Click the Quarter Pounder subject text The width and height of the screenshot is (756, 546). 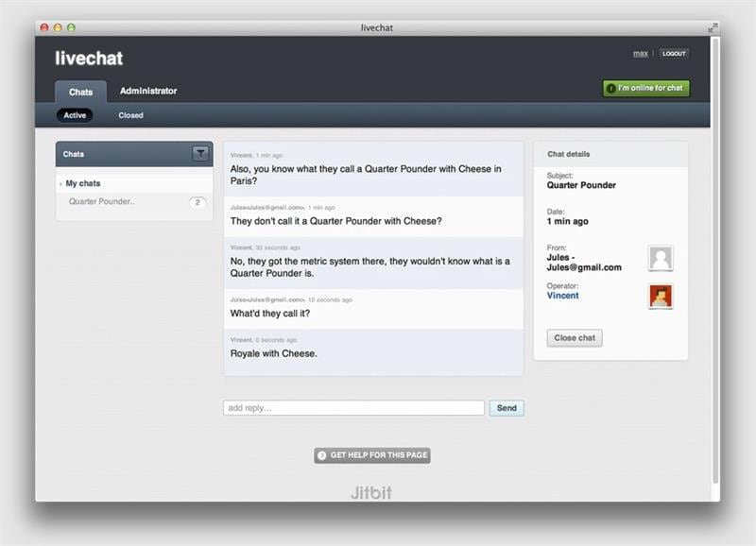[x=581, y=185]
